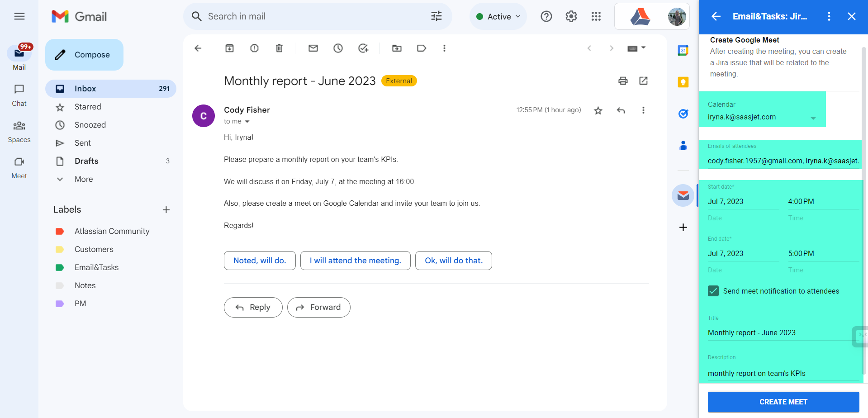868x418 pixels.
Task: Select the Inbox folder
Action: pos(111,89)
